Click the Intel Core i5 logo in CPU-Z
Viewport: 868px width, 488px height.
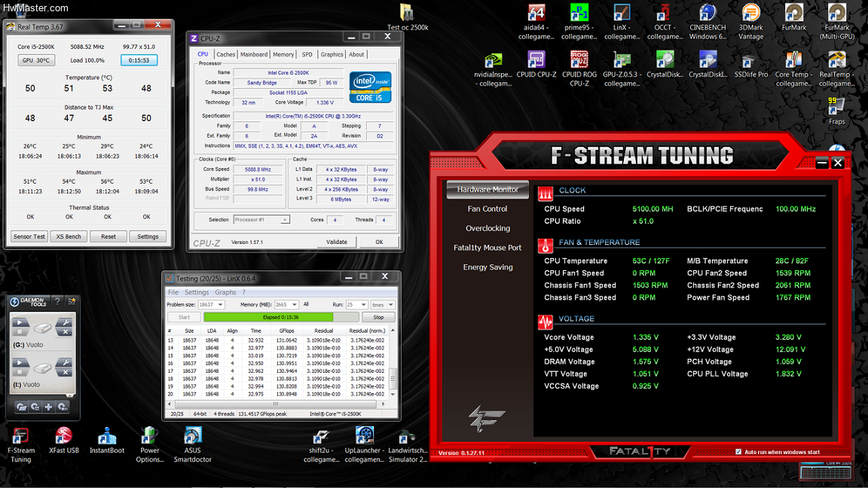[x=371, y=87]
